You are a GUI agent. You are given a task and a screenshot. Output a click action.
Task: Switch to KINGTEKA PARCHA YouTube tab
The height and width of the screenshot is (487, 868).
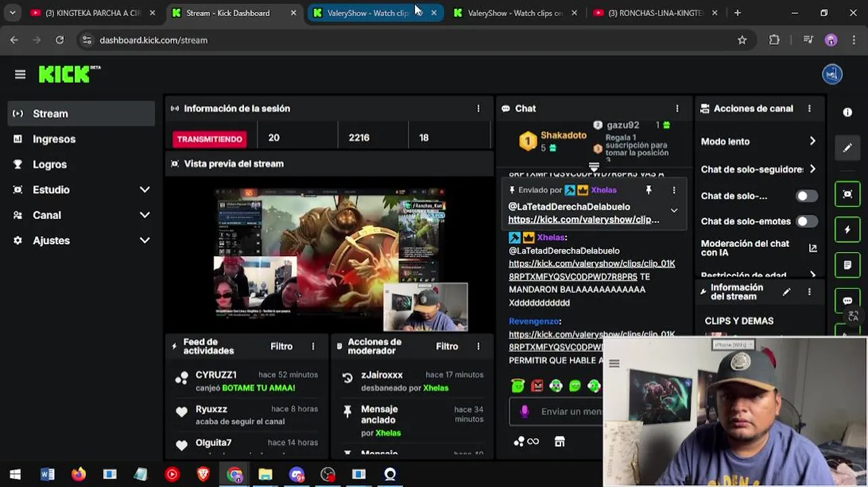pyautogui.click(x=92, y=13)
